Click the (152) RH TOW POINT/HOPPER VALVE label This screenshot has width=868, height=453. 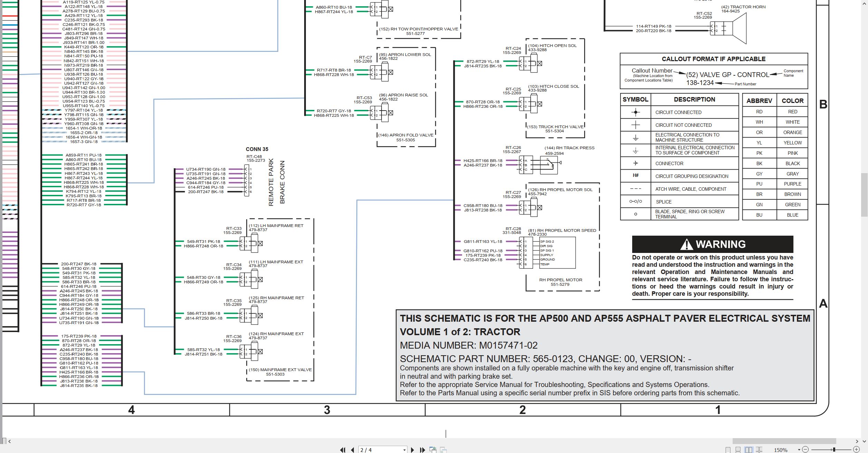(x=418, y=29)
